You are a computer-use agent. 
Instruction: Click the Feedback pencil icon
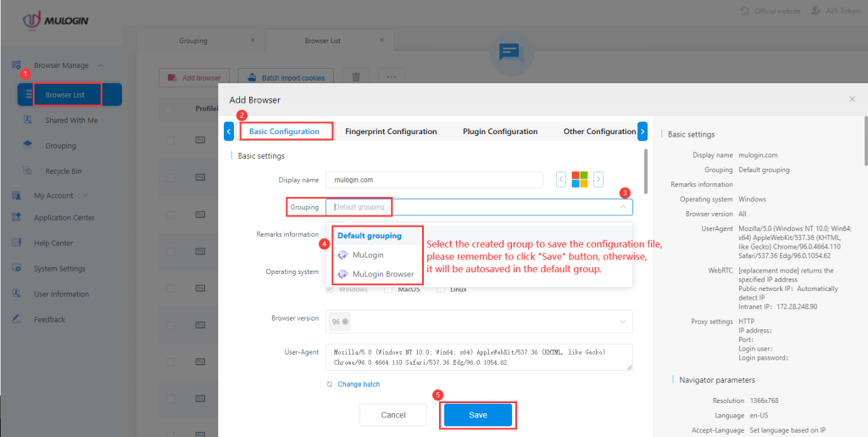point(17,319)
